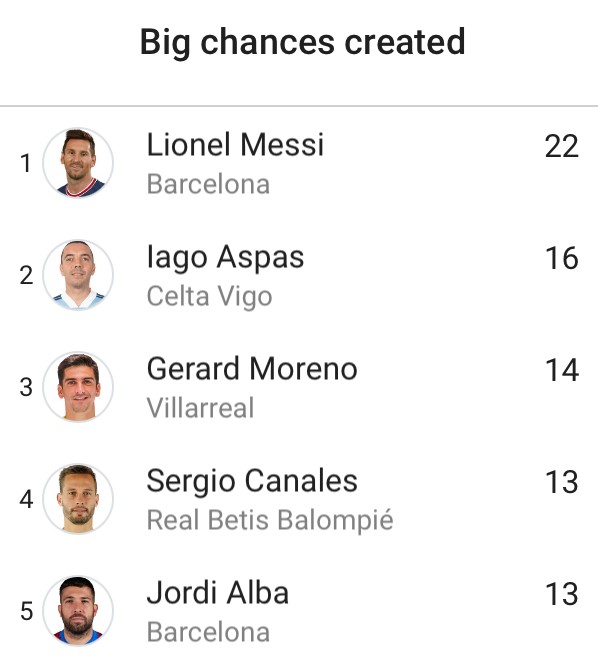The image size is (598, 667).
Task: Click the Big chances created heading
Action: 302,43
